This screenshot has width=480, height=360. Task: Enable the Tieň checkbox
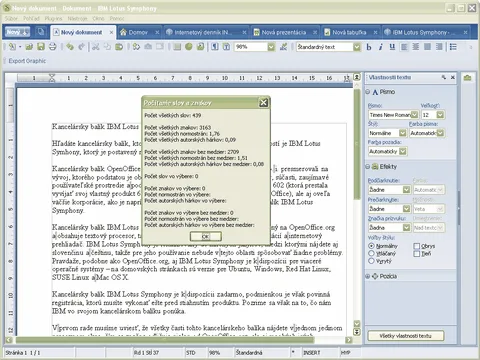[416, 254]
